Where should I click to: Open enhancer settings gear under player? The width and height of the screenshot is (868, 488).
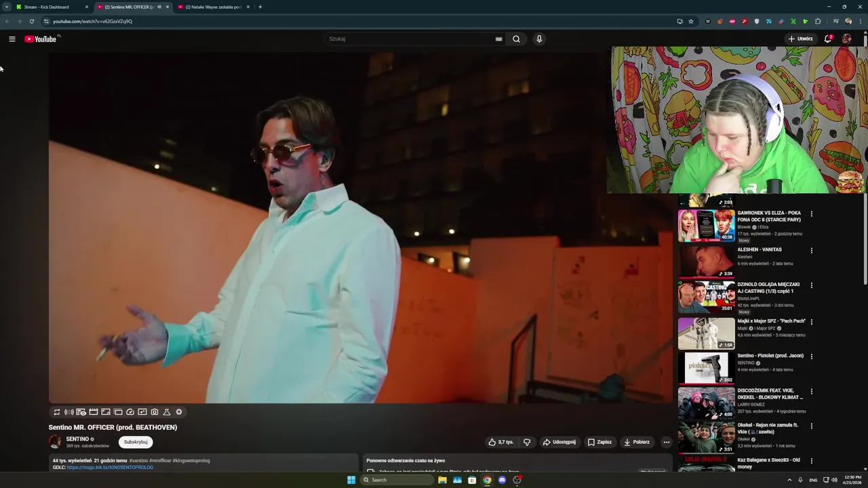click(179, 412)
